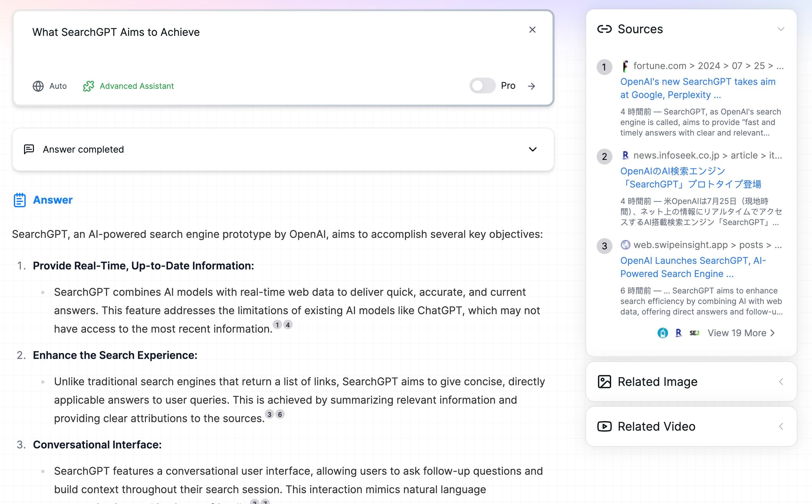This screenshot has width=812, height=504.
Task: Expand the Related Image panel
Action: pos(781,382)
